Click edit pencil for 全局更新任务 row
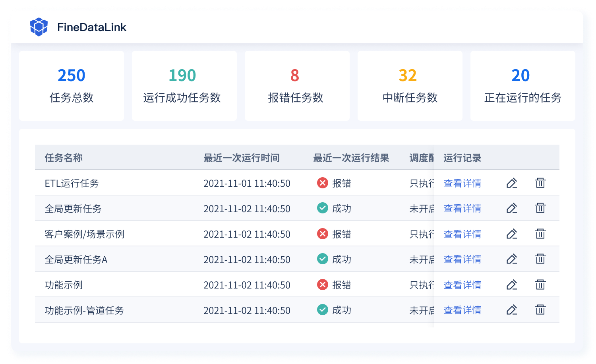The width and height of the screenshot is (596, 364). pyautogui.click(x=512, y=208)
